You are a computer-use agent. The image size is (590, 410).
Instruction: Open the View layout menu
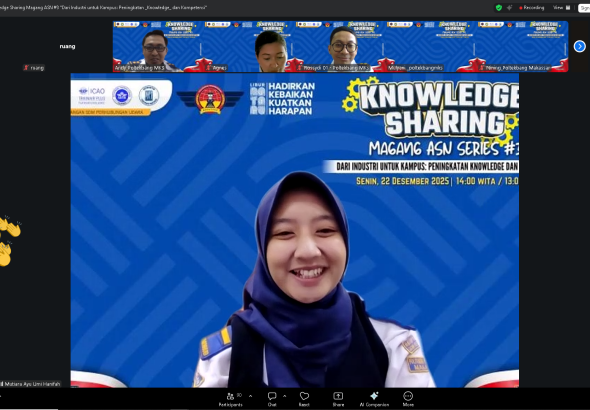click(561, 8)
